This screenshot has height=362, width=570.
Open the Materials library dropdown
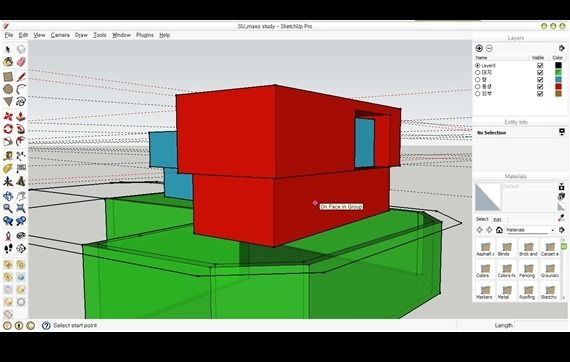[x=530, y=230]
